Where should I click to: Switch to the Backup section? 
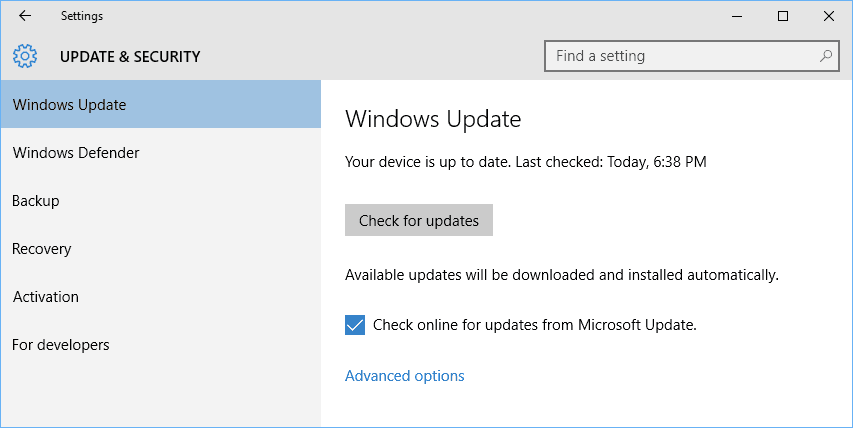[161, 201]
